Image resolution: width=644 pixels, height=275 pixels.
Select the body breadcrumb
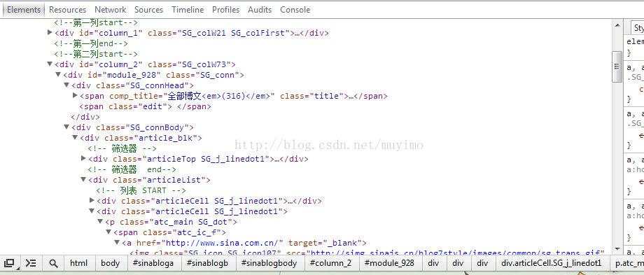110,263
